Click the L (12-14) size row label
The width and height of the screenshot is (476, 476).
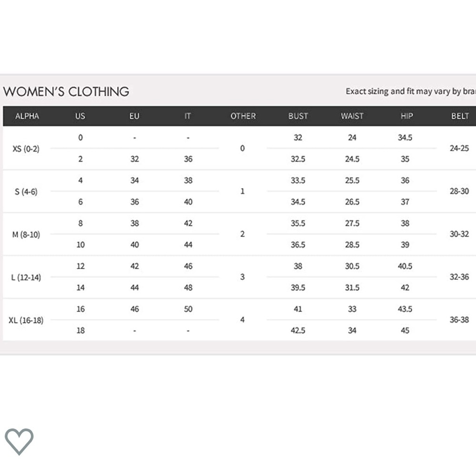(26, 277)
